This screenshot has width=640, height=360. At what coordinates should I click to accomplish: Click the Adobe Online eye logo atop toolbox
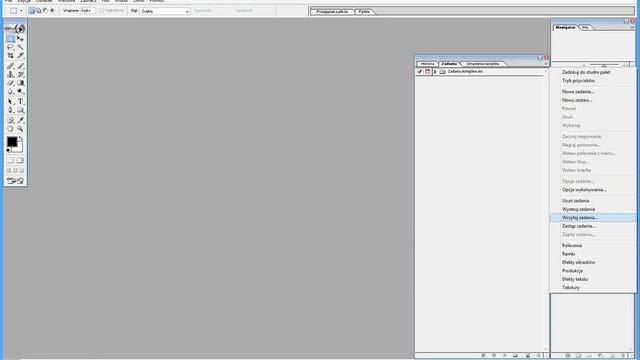[x=16, y=29]
